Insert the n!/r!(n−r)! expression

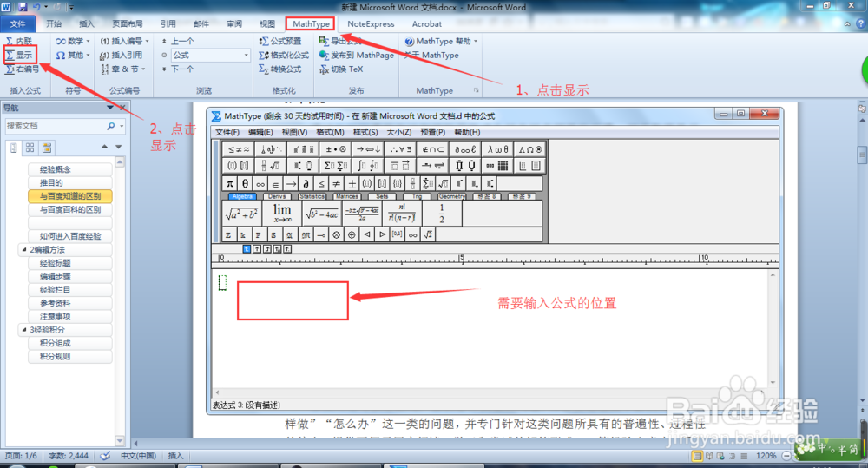coord(402,214)
